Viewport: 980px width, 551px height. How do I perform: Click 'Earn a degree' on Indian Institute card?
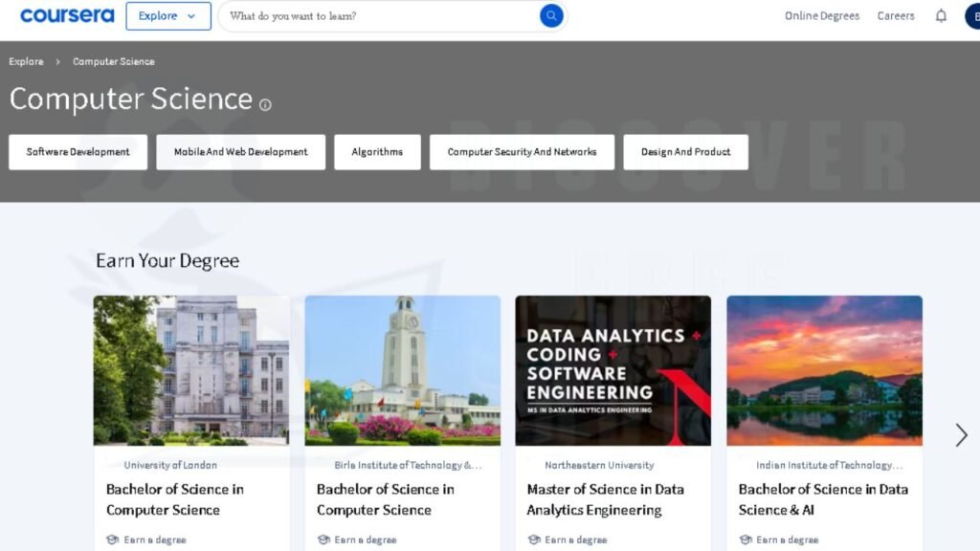click(787, 540)
